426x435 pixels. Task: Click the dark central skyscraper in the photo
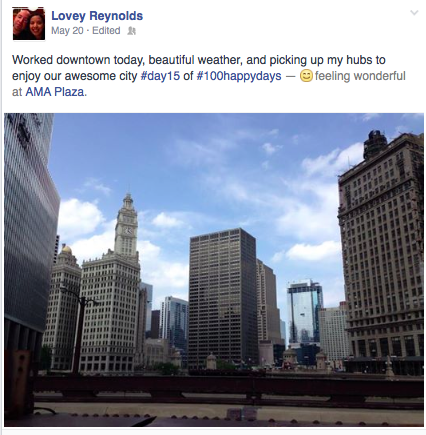[x=223, y=298]
